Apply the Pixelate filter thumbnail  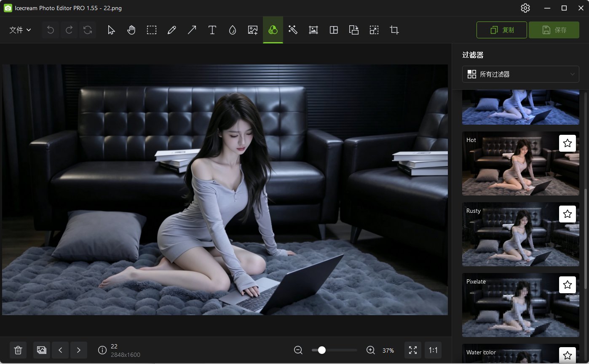click(x=521, y=305)
